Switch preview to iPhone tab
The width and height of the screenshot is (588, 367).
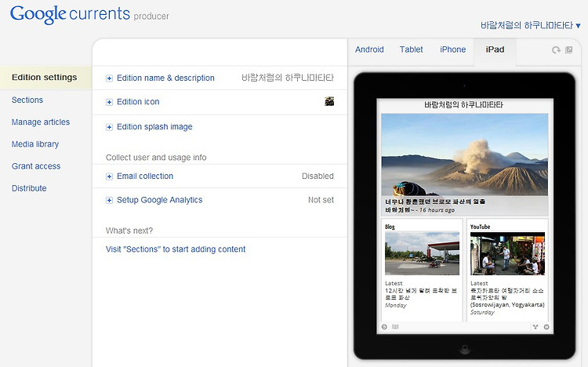(452, 49)
